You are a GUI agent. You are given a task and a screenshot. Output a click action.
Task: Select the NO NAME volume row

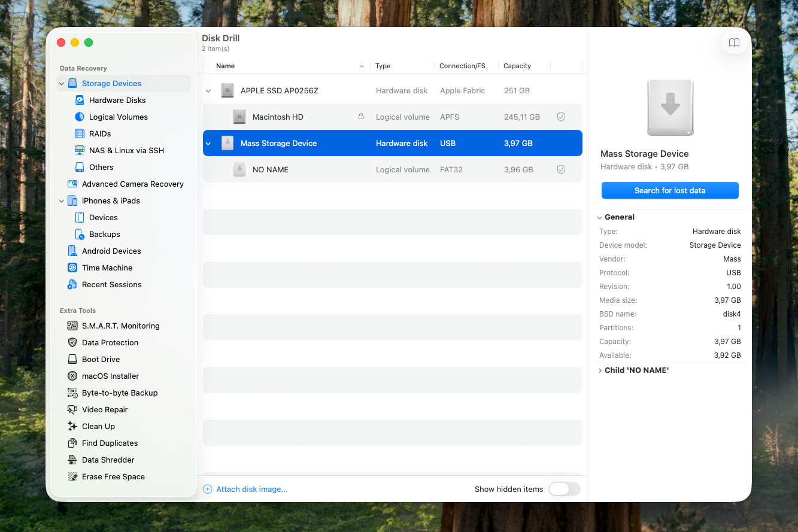(393, 169)
